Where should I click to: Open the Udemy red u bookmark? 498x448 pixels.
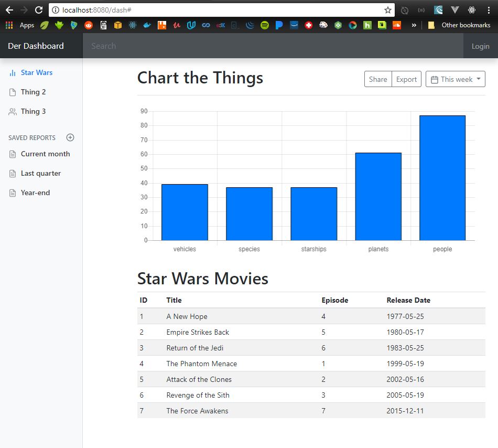click(177, 25)
